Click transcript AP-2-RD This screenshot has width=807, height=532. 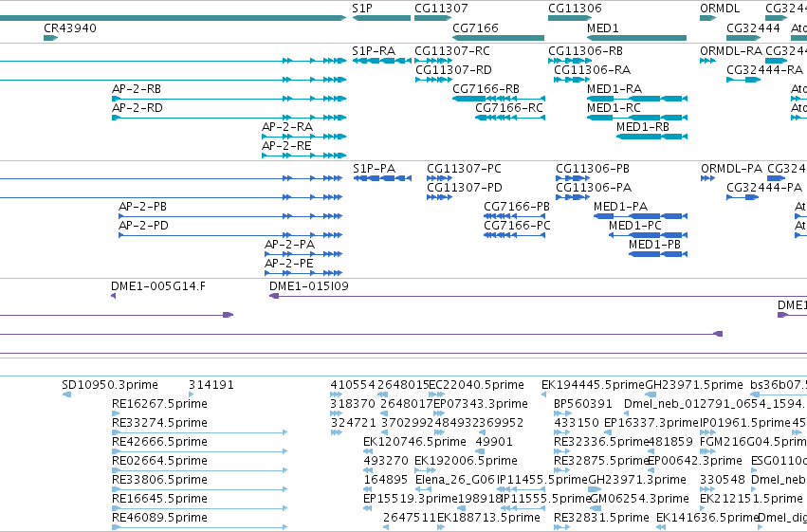(229, 118)
